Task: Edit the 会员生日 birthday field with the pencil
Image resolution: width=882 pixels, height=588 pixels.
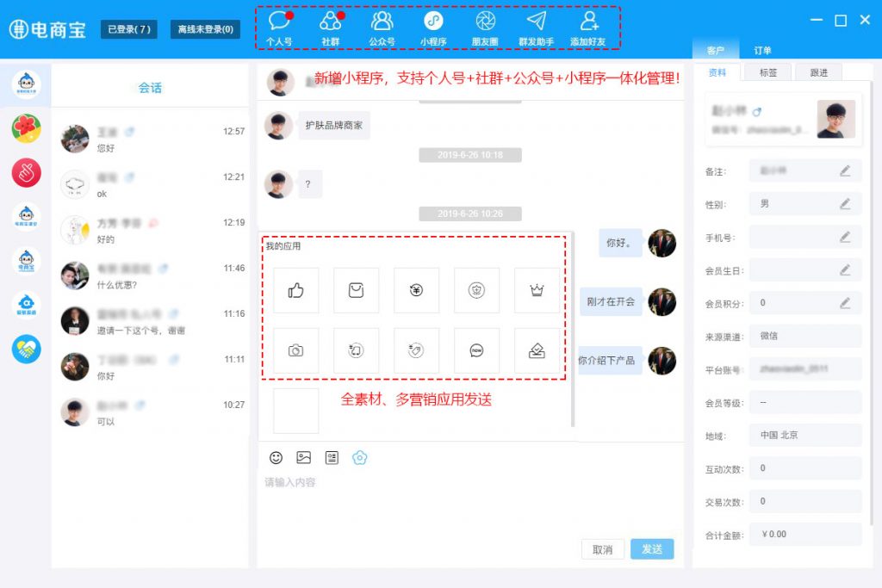Action: 845,270
